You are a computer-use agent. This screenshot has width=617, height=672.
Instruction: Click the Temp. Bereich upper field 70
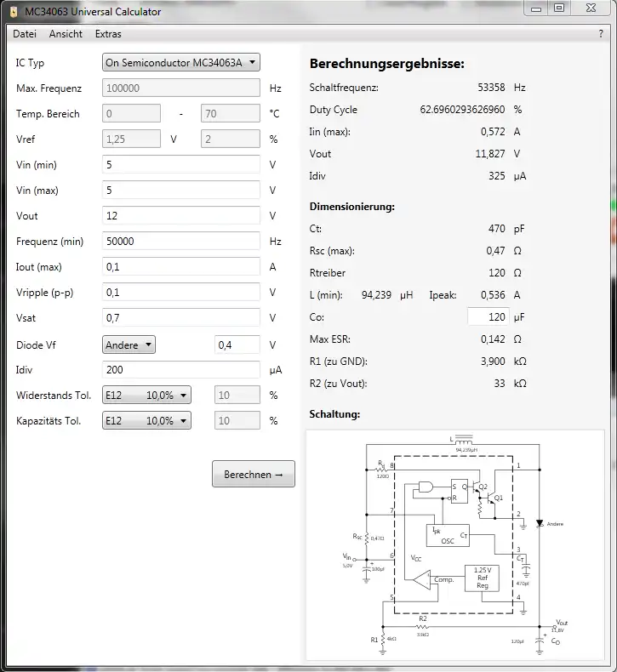(231, 114)
